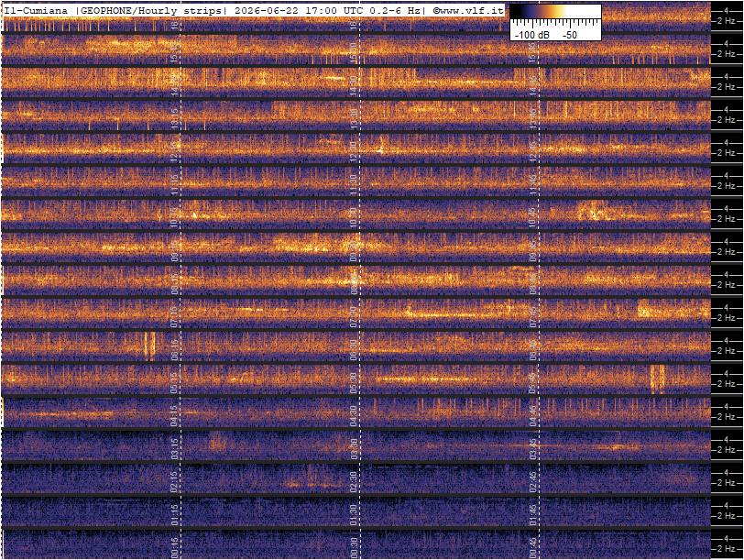Viewport: 744px width, 560px height.
Task: Click the 01:30 time marker
Action: point(354,515)
